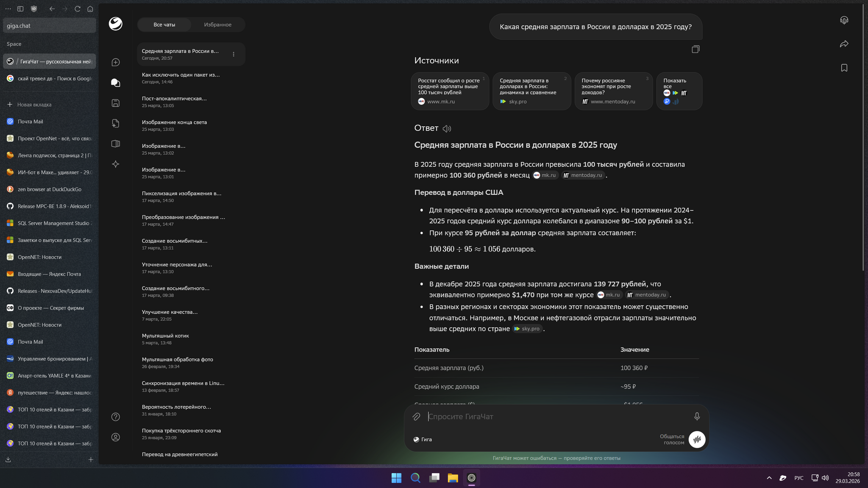Screen dimensions: 868x488
Task: Open 'Новая вкладка' new tab button
Action: [49, 105]
